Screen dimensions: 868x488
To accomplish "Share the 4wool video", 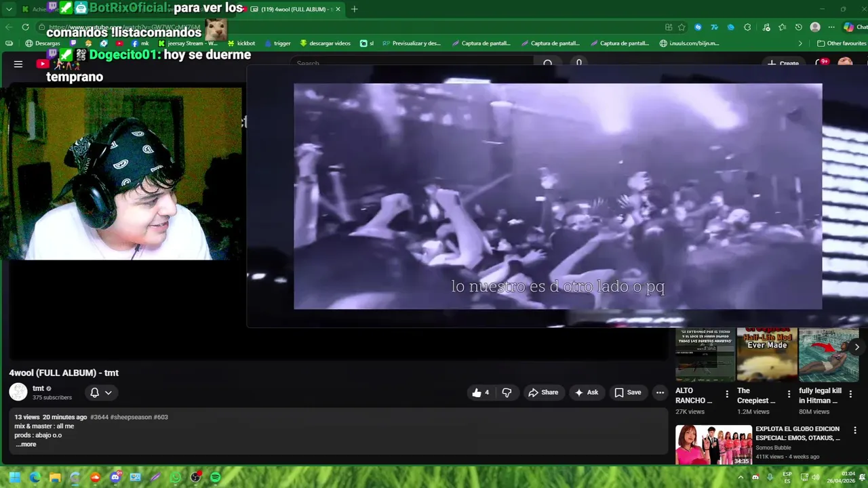I will [543, 392].
